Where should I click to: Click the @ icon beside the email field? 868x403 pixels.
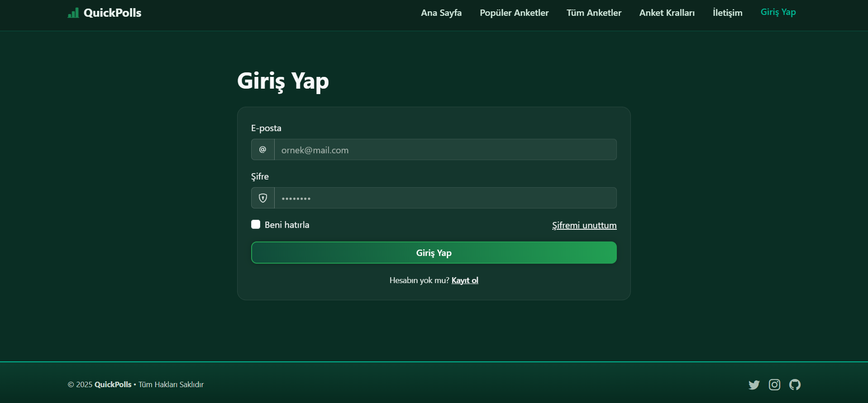pos(262,150)
